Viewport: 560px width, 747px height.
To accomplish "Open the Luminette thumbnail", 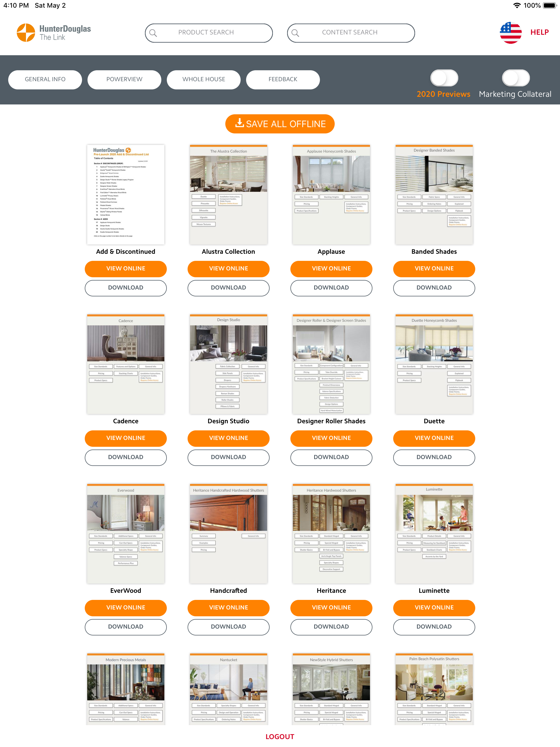I will 434,533.
